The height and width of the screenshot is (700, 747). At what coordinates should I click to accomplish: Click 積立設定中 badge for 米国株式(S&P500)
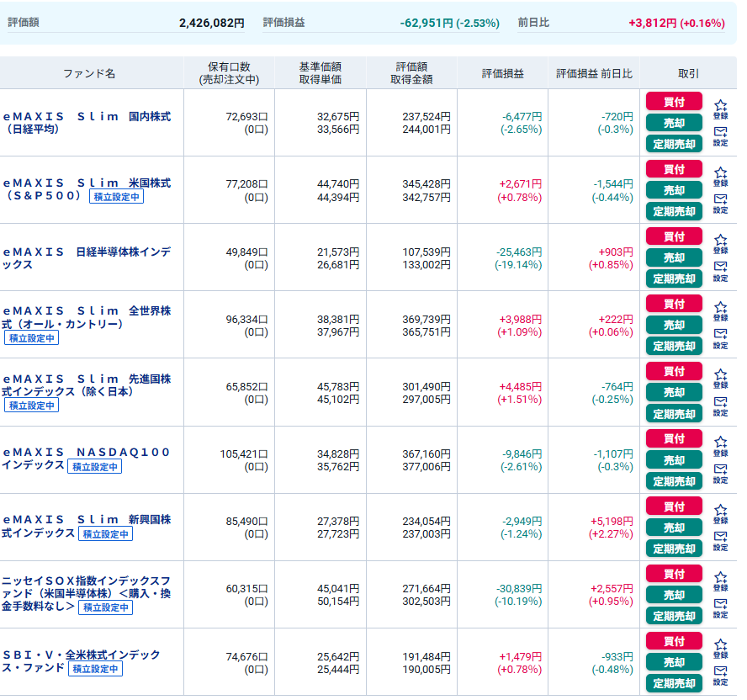click(117, 196)
